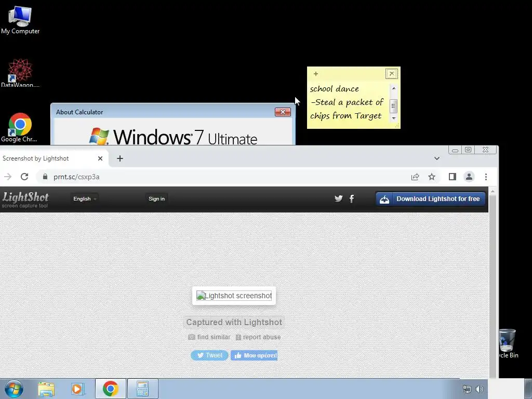Reload the current page
This screenshot has height=399, width=532.
coord(24,177)
